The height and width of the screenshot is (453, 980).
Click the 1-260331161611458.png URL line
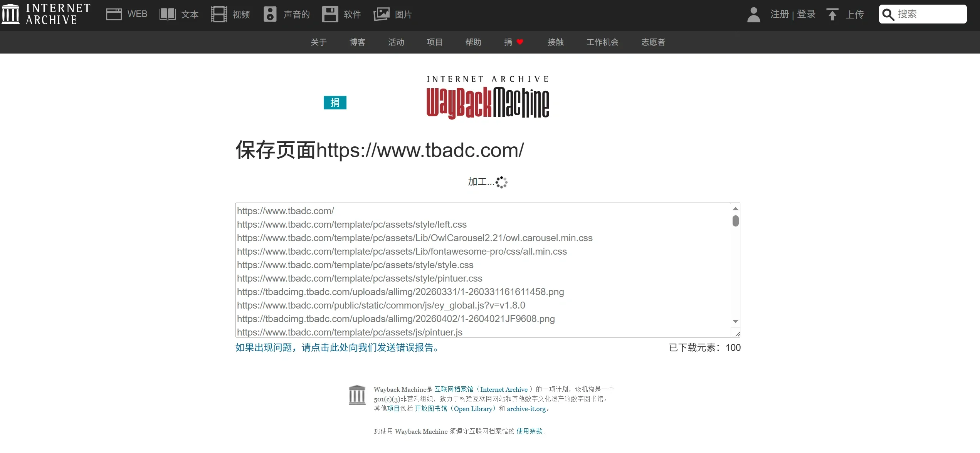tap(400, 292)
